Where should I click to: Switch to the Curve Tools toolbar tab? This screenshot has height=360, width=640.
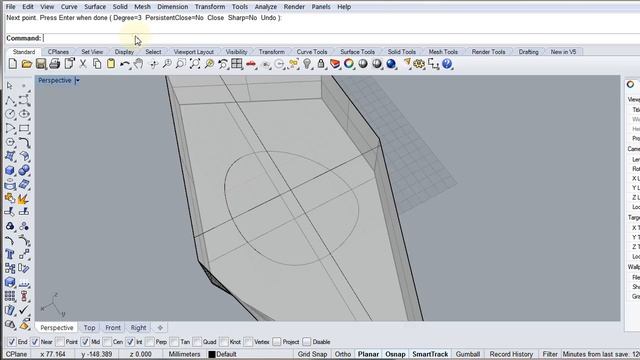pos(312,52)
